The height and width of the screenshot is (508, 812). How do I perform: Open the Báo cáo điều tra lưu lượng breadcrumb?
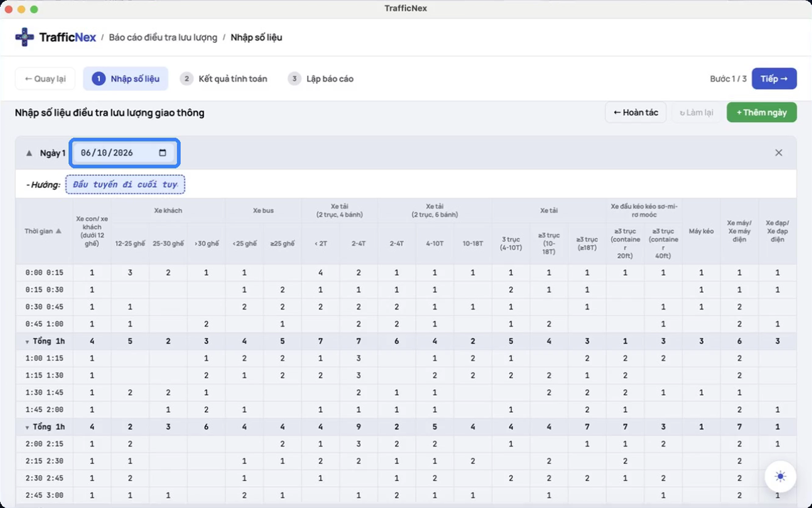point(163,37)
